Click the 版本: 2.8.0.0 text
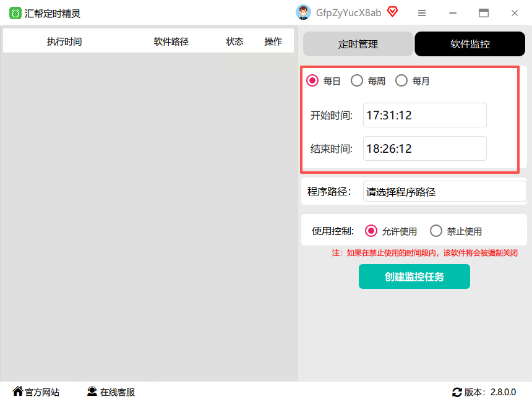The width and height of the screenshot is (532, 402). tap(490, 392)
